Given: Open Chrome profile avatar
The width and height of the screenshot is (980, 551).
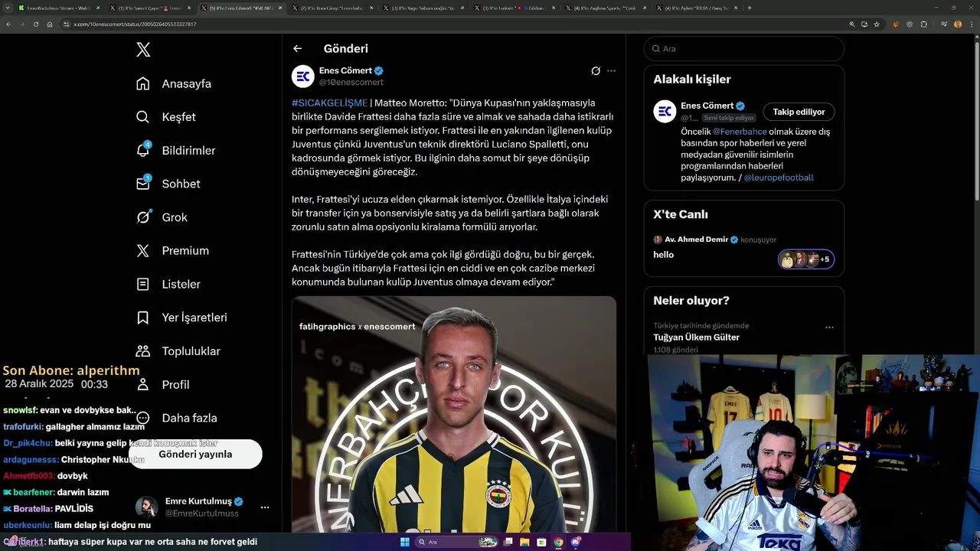Looking at the screenshot, I should click(958, 24).
